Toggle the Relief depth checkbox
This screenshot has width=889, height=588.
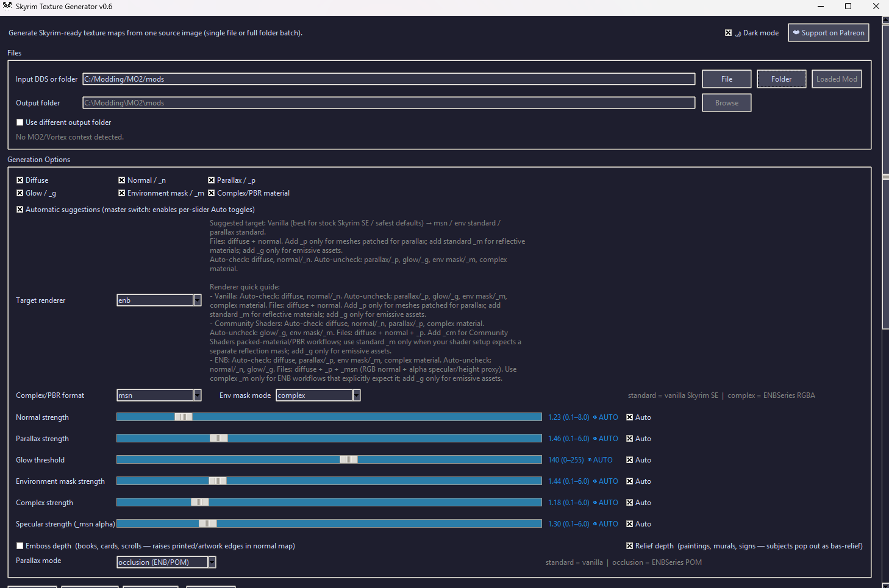[x=630, y=546]
